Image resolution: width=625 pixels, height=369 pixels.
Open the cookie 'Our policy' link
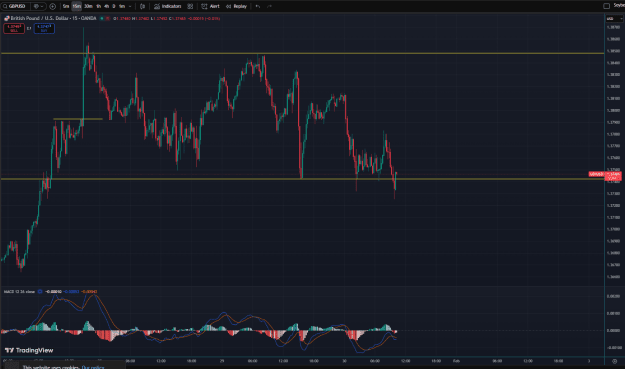[92, 367]
